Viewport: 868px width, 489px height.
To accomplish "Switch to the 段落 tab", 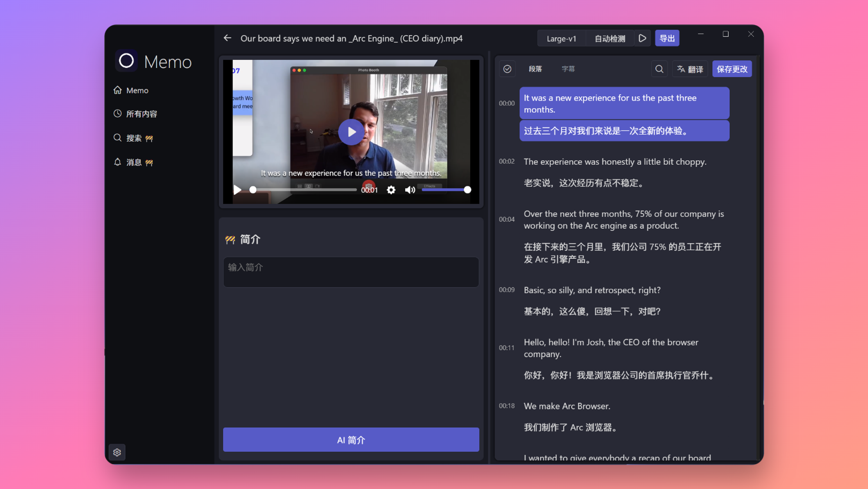I will 535,69.
